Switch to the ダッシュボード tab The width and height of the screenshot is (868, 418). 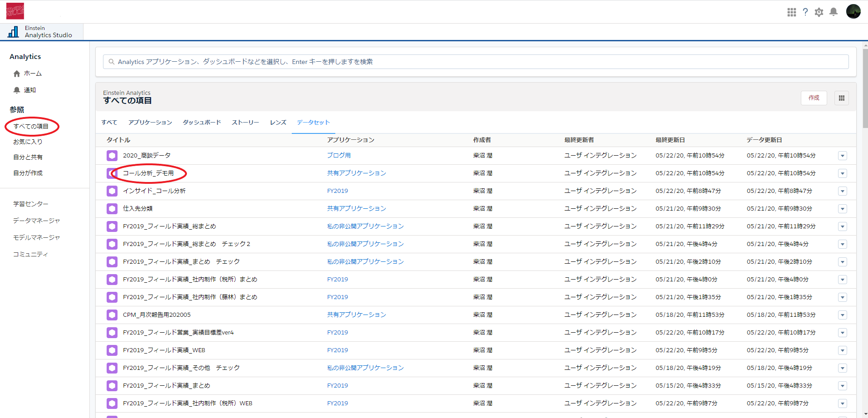click(x=202, y=123)
